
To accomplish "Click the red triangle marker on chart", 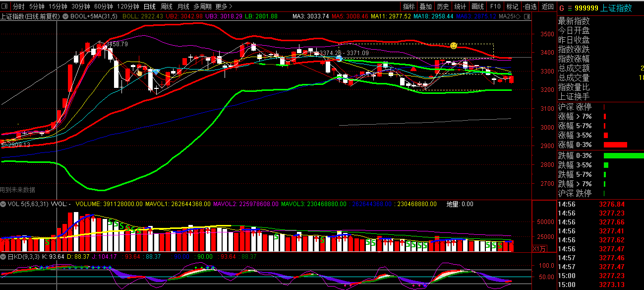I will click(413, 69).
